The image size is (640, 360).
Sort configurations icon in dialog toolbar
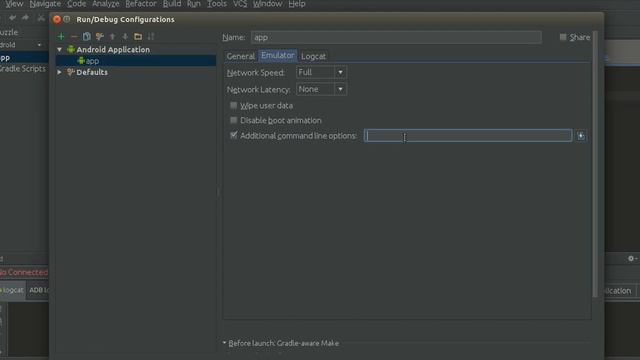pyautogui.click(x=151, y=37)
